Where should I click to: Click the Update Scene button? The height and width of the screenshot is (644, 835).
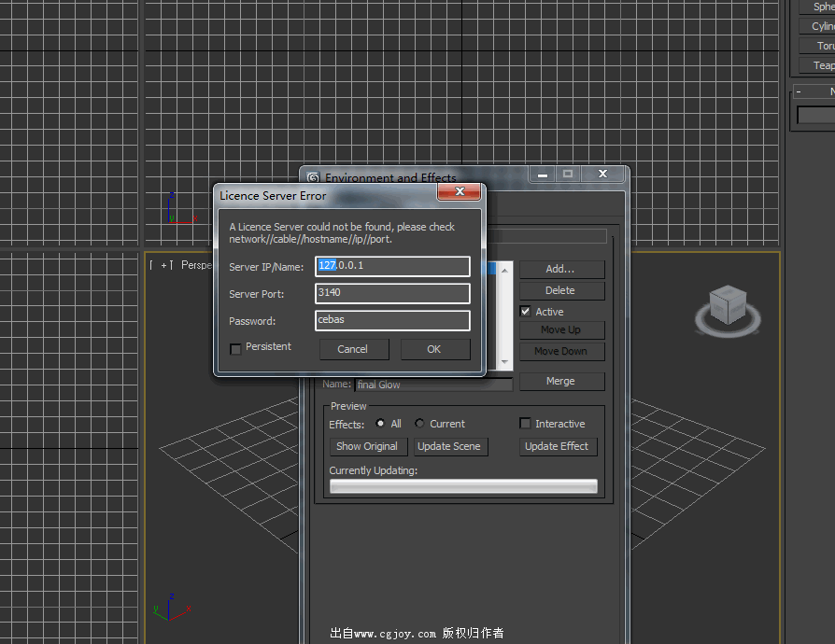(450, 446)
